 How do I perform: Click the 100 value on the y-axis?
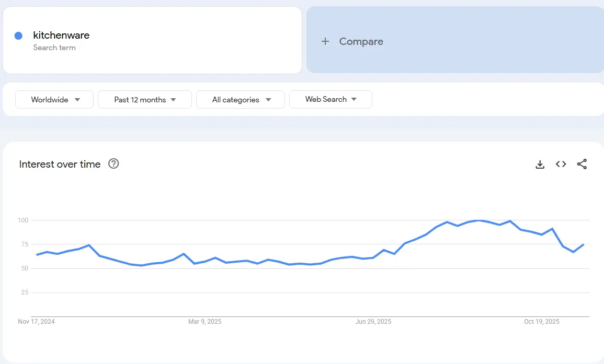point(22,220)
